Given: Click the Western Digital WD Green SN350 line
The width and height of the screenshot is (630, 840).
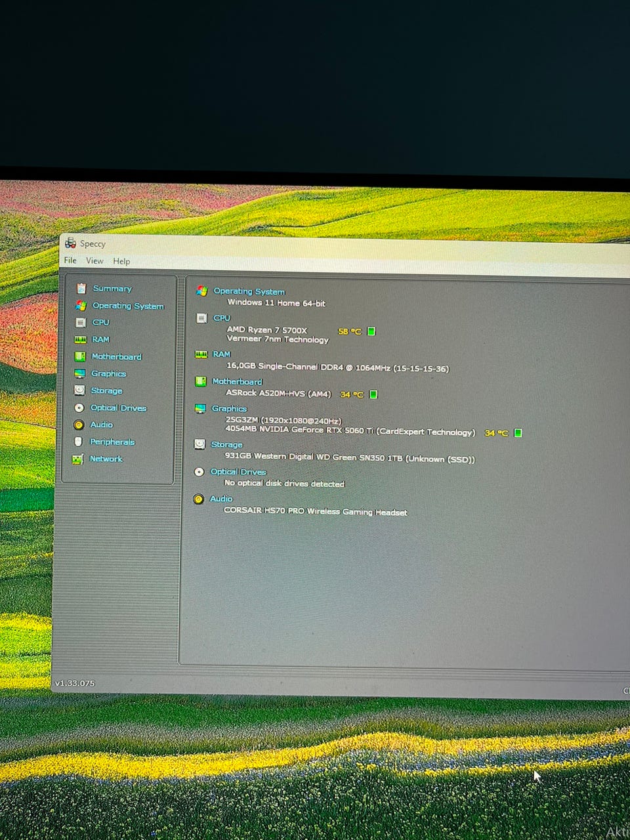Looking at the screenshot, I should pyautogui.click(x=350, y=457).
